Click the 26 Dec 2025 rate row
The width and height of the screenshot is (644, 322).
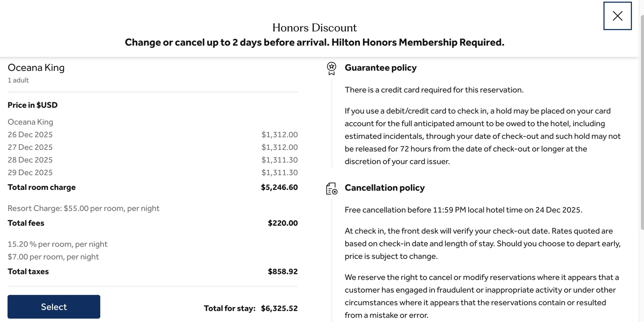[30, 135]
